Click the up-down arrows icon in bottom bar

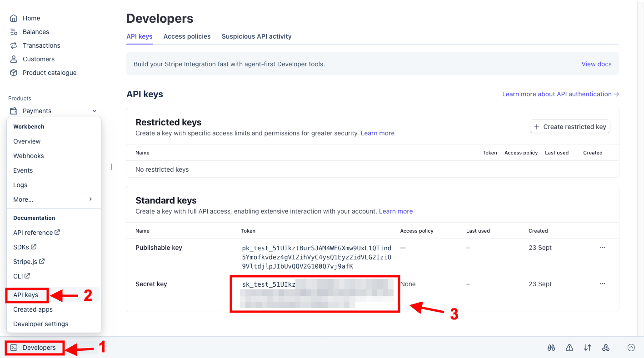coord(588,348)
